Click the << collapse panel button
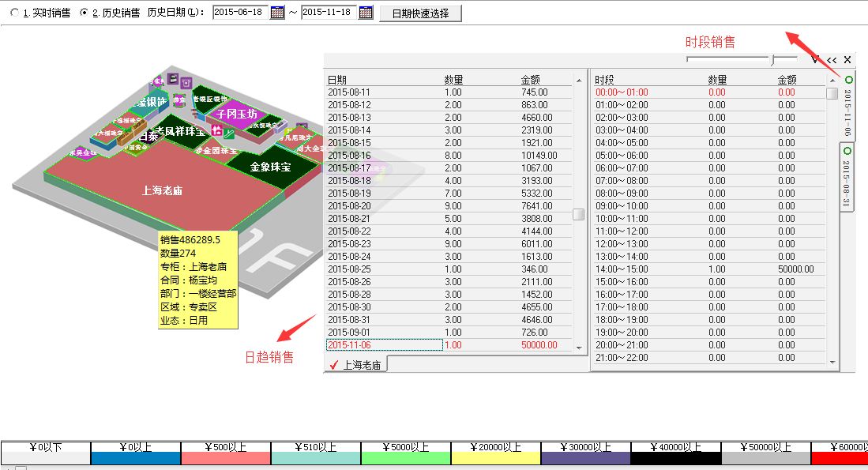The image size is (868, 470). tap(832, 60)
